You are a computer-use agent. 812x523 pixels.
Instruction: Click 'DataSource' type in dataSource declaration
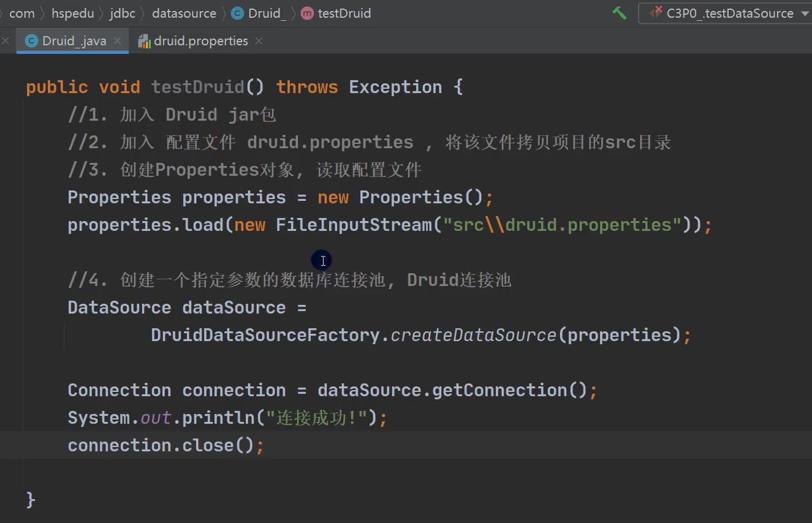(120, 307)
